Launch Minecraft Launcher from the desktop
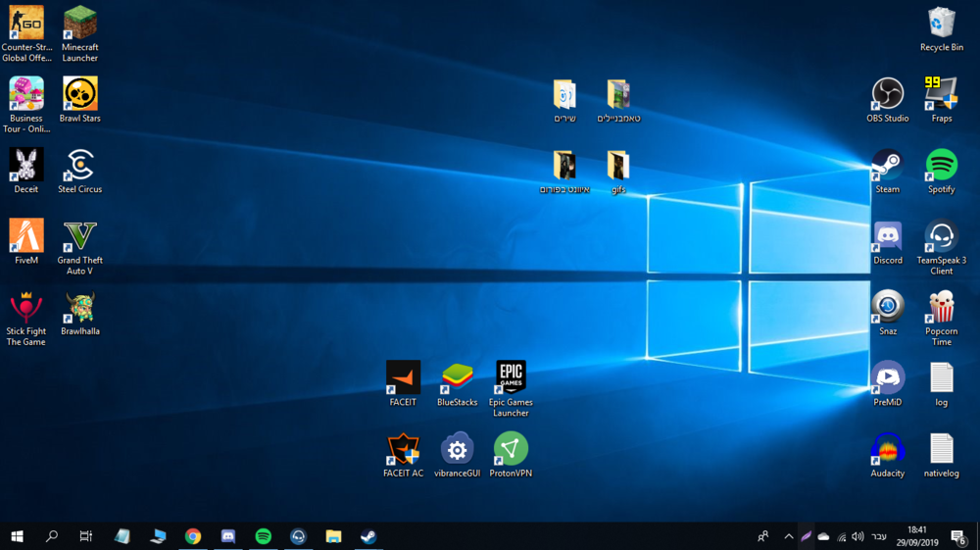 79,24
